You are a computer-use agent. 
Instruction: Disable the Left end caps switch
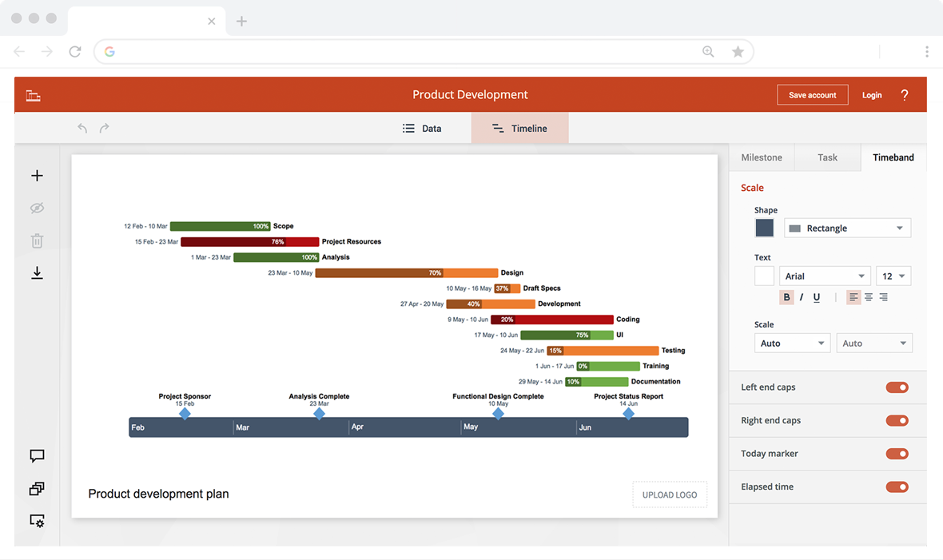[x=897, y=387]
